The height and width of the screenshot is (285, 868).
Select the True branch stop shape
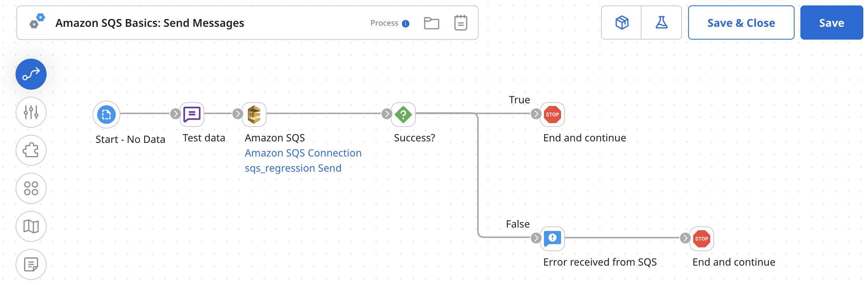[x=553, y=115]
